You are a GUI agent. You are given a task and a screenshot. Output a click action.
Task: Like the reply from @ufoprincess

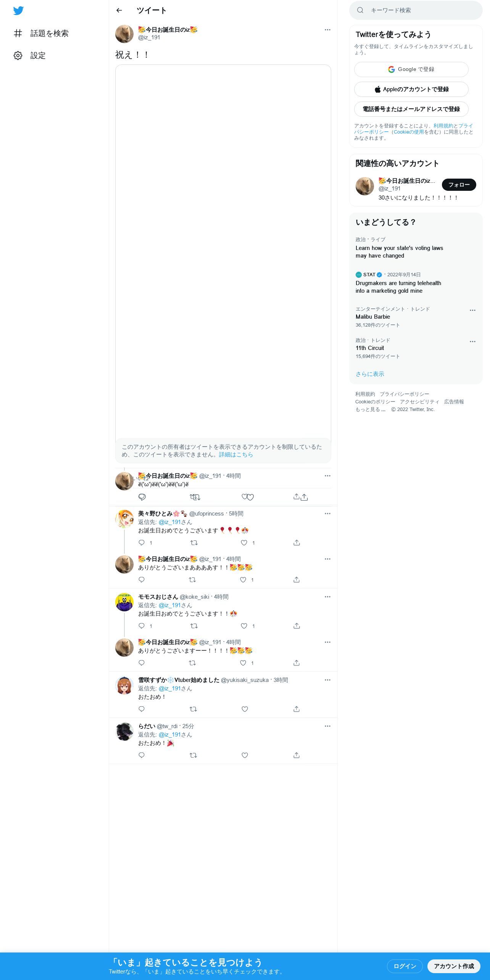244,543
